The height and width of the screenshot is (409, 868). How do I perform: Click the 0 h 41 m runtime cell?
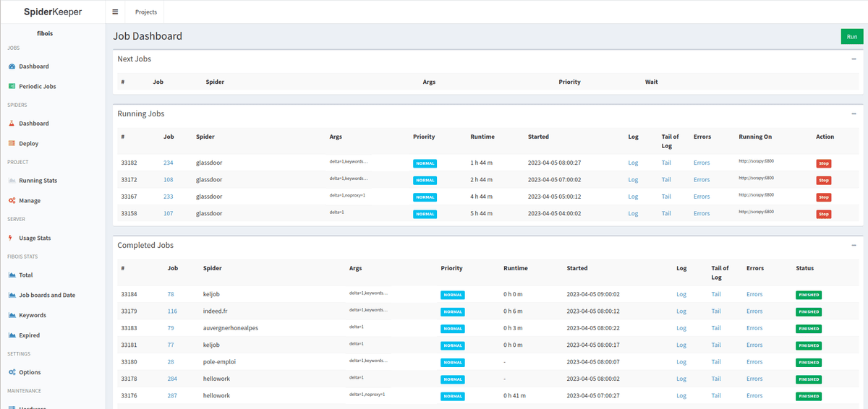(x=515, y=396)
